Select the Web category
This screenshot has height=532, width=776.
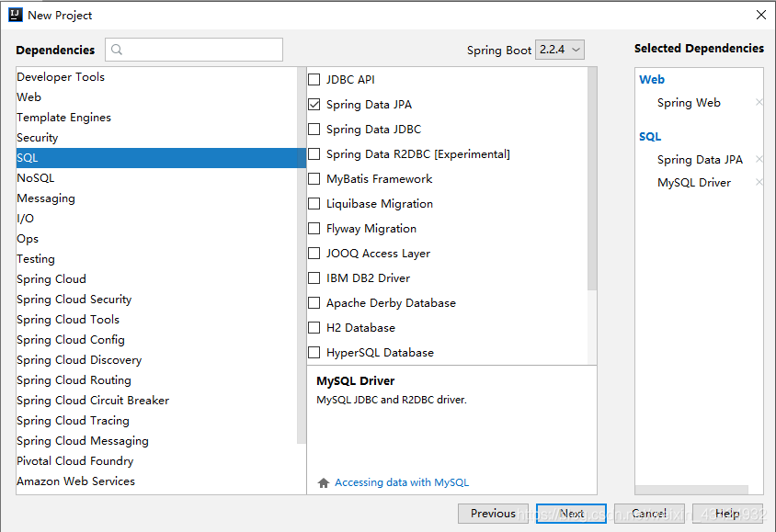(156, 96)
